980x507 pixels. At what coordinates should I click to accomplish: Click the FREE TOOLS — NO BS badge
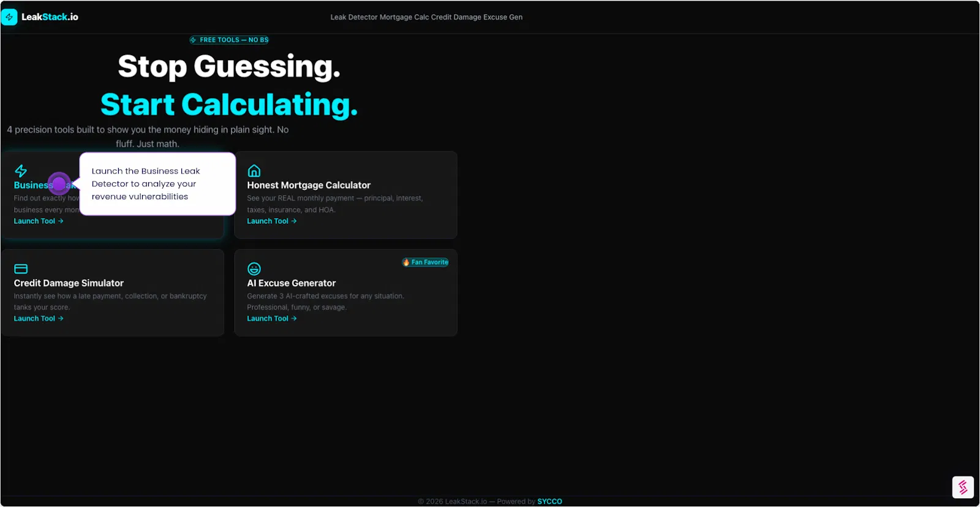point(229,40)
